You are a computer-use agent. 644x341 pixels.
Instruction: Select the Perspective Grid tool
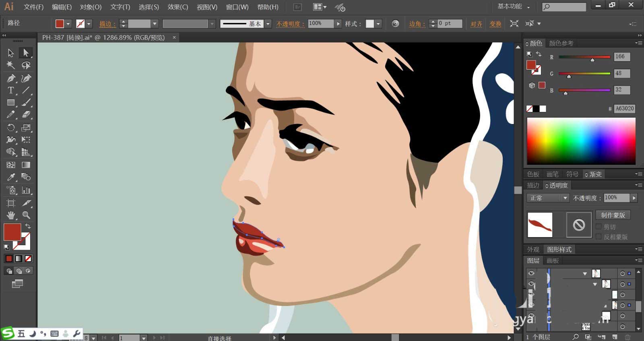(x=26, y=152)
